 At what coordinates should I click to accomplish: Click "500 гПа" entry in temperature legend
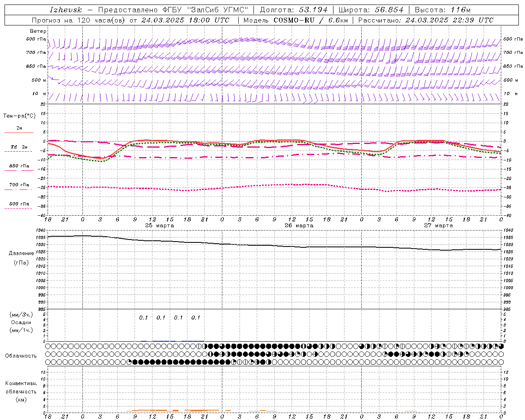(19, 203)
